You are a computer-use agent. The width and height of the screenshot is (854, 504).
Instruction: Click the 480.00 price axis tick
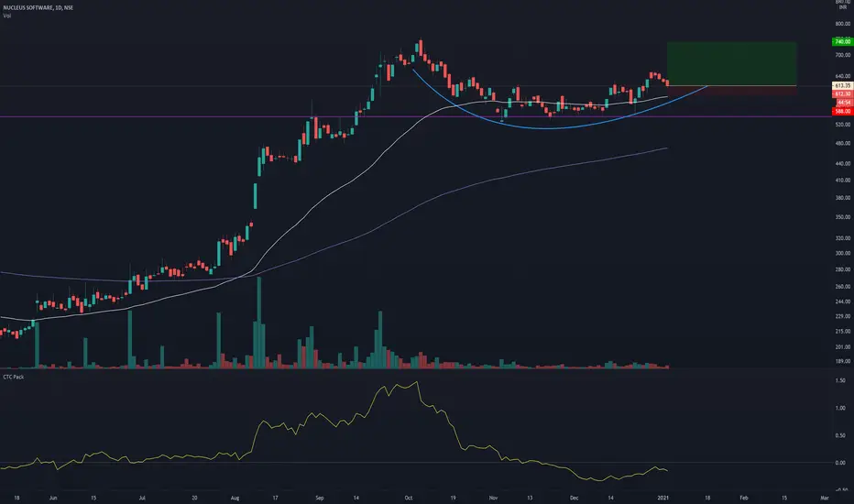tap(843, 143)
